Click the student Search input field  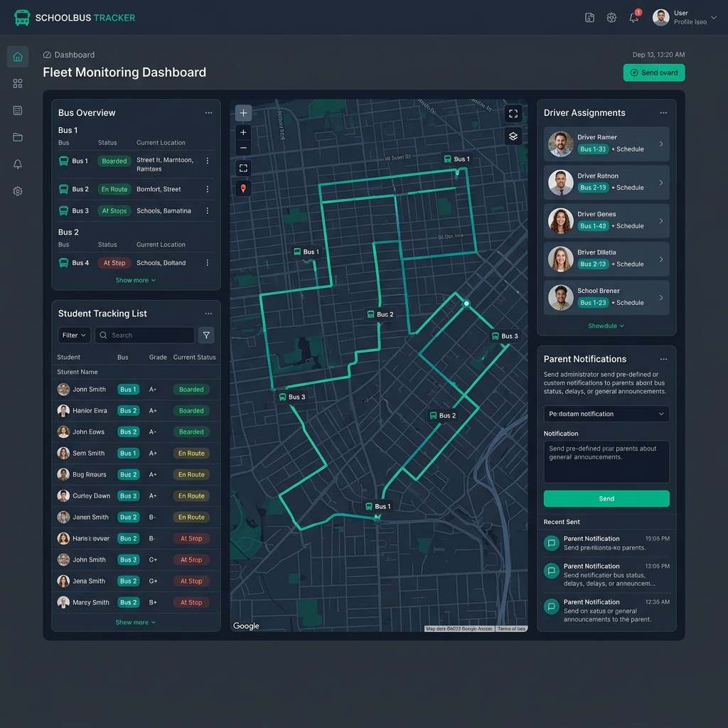pos(146,335)
